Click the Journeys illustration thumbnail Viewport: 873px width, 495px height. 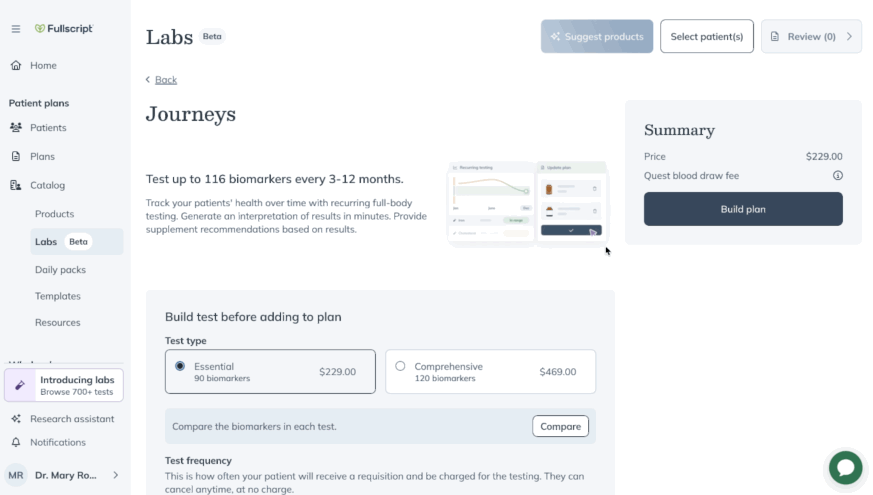[527, 204]
